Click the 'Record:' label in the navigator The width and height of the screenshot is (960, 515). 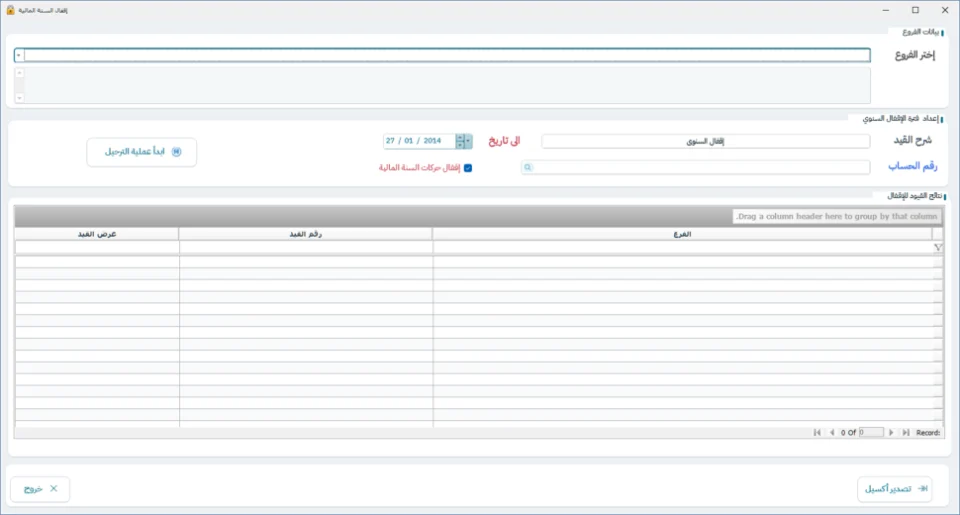(928, 433)
